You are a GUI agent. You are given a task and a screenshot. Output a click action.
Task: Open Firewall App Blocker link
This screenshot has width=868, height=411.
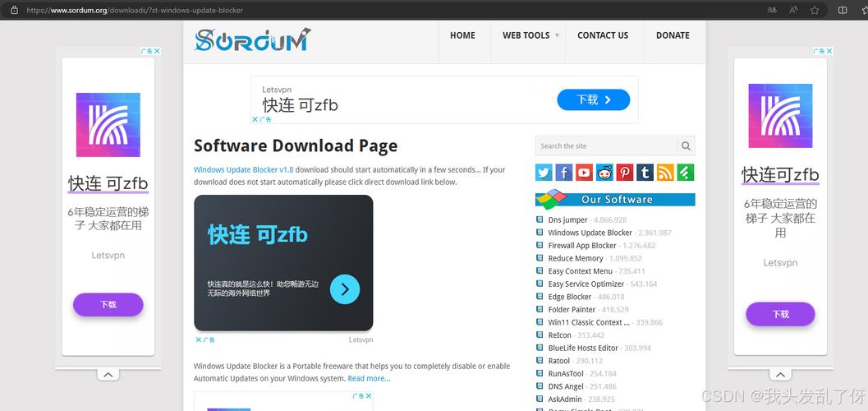(x=582, y=246)
